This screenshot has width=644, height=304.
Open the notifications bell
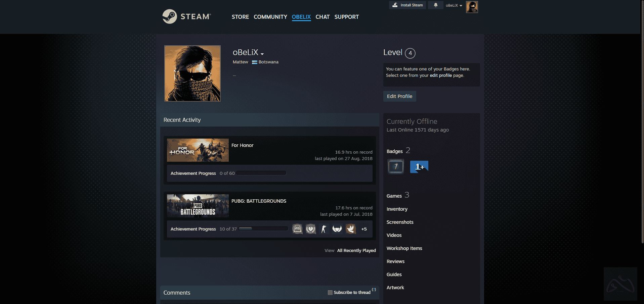[436, 5]
